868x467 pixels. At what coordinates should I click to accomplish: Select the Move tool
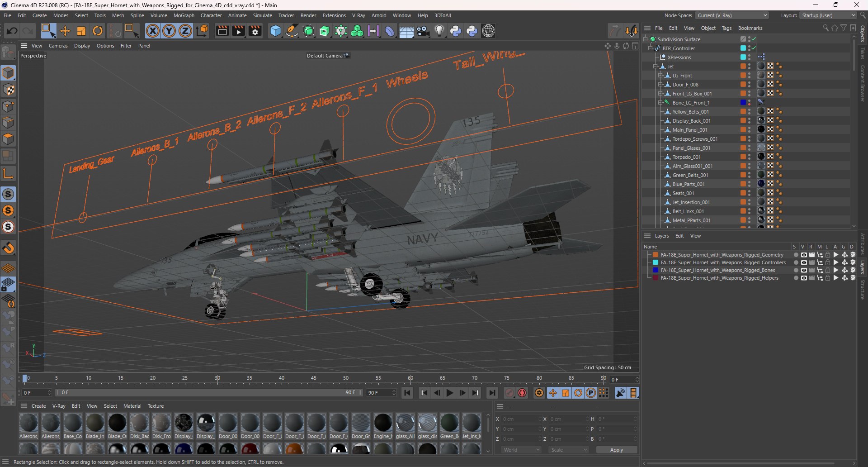[x=65, y=31]
